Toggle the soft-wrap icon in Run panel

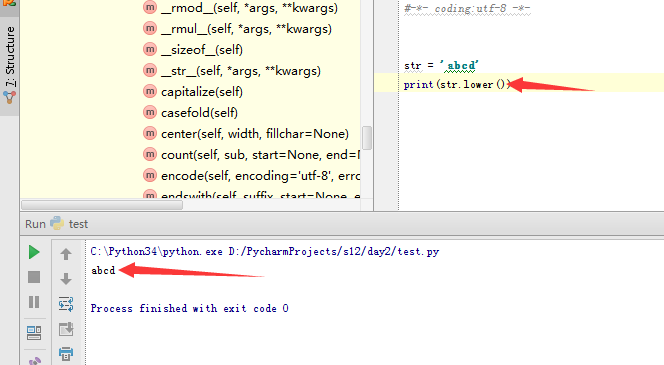[66, 304]
